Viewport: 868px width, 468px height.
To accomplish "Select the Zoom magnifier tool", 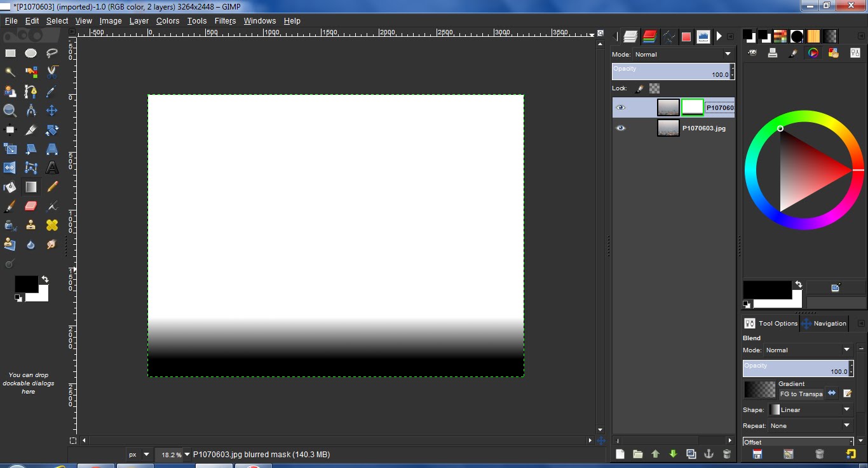I will [10, 111].
